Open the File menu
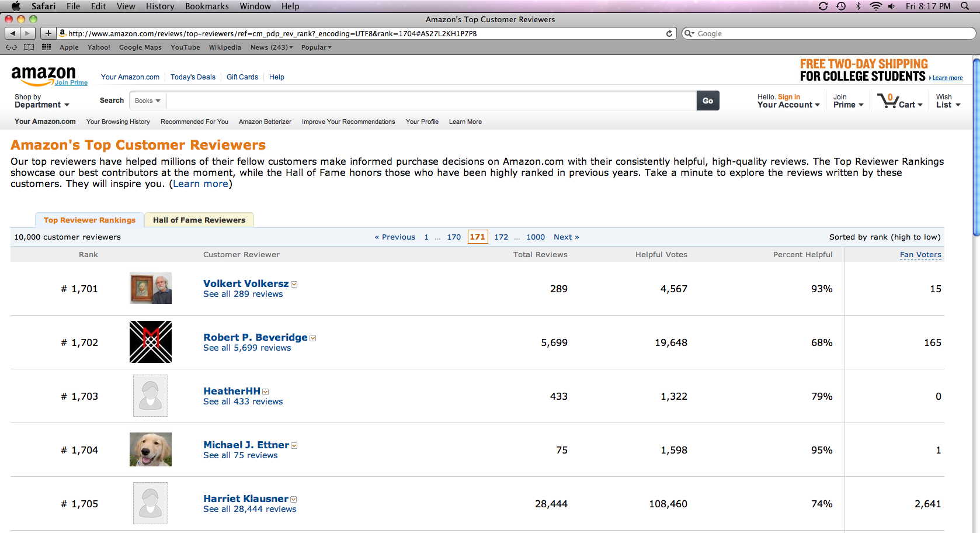The height and width of the screenshot is (533, 980). coord(73,6)
